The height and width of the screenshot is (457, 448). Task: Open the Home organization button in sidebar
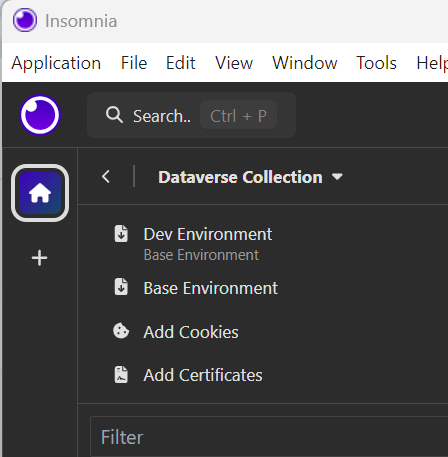(40, 193)
